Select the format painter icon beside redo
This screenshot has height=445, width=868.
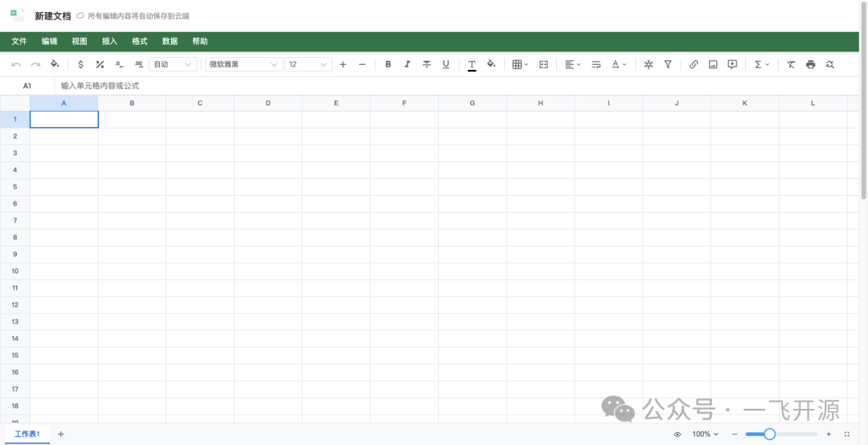[x=55, y=64]
